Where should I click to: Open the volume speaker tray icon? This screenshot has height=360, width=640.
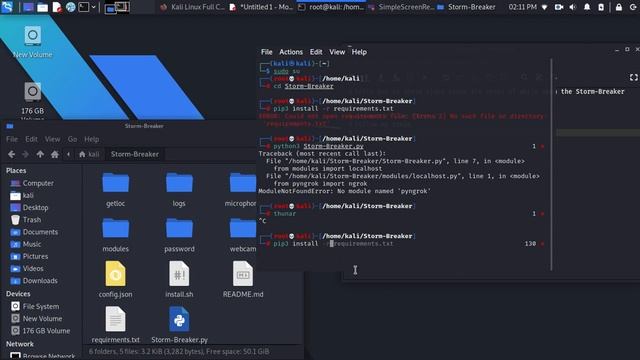point(573,7)
